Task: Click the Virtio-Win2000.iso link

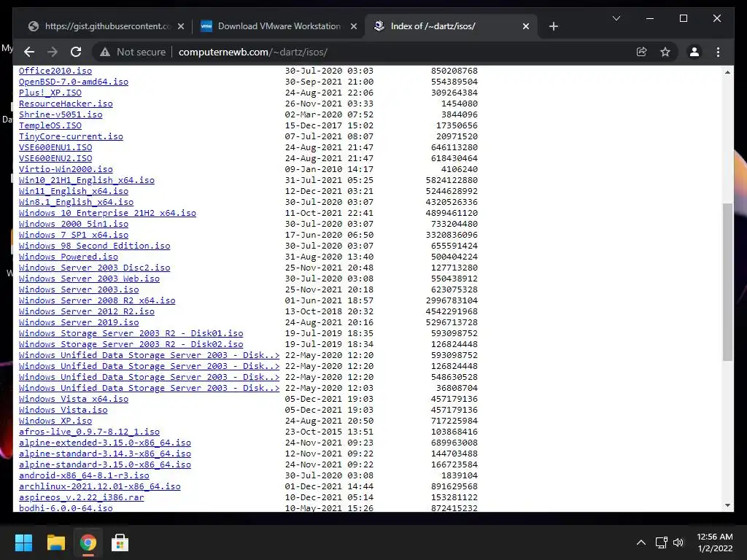Action: pos(66,169)
